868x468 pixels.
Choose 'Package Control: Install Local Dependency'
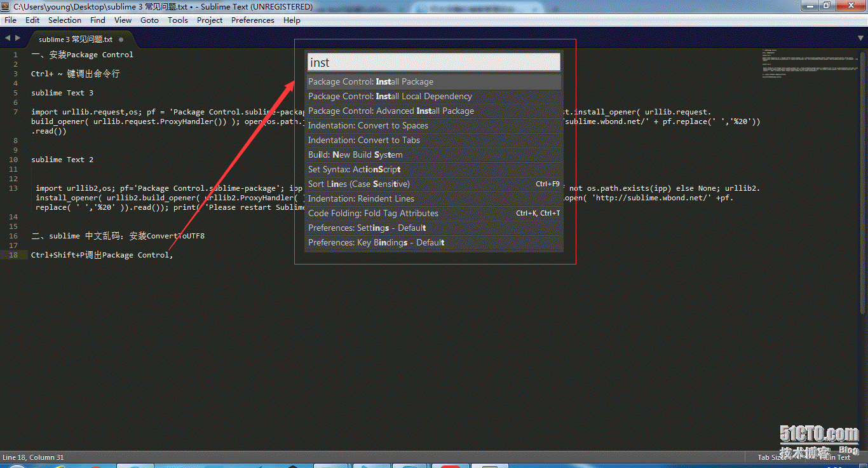(434, 96)
